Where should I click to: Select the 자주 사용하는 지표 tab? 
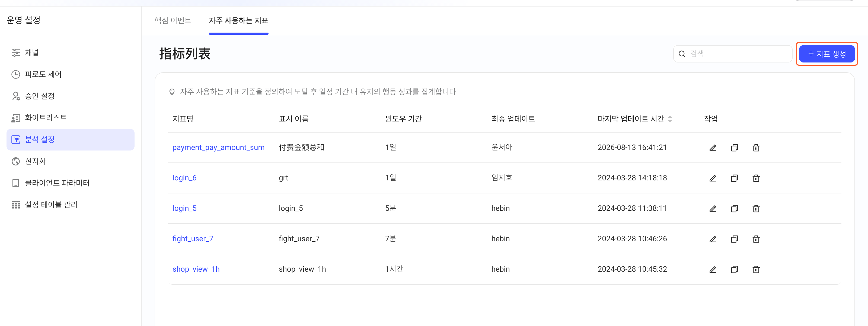point(238,21)
